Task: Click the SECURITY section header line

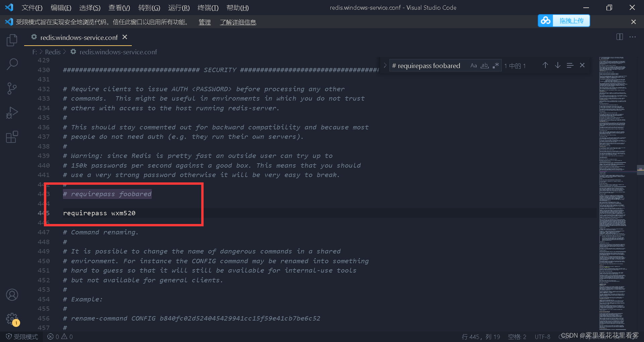Action: pyautogui.click(x=221, y=70)
